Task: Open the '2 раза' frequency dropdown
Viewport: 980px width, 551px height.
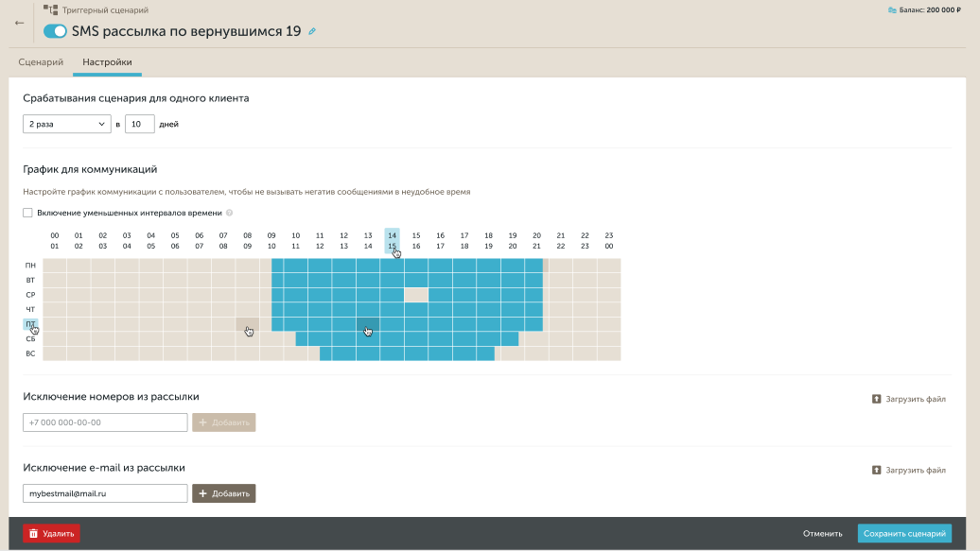Action: coord(66,124)
